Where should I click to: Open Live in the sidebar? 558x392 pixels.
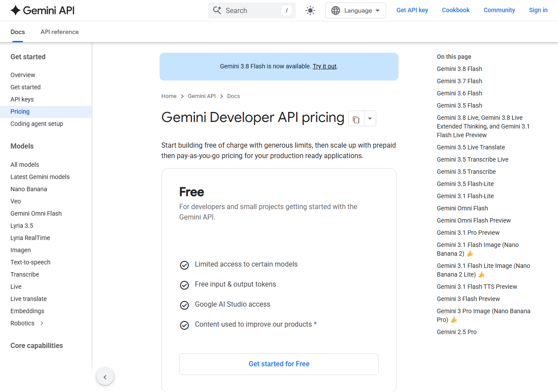point(16,287)
